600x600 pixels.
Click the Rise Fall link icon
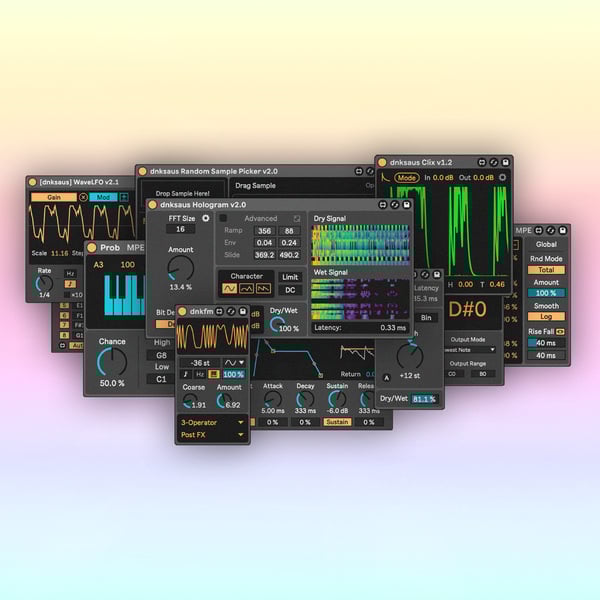point(560,331)
